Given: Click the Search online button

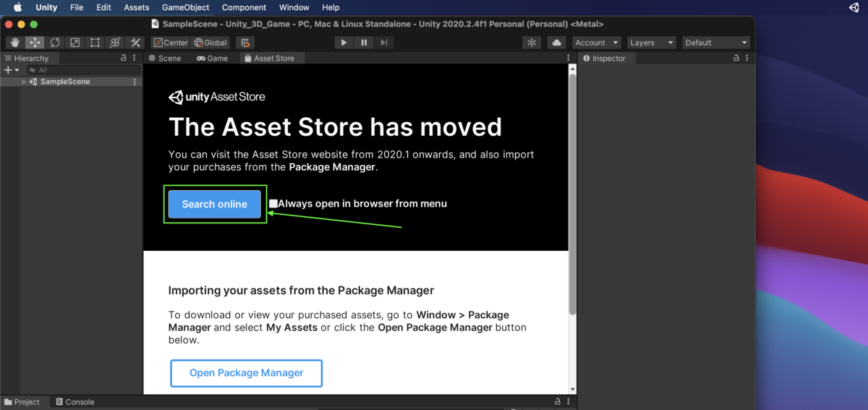Looking at the screenshot, I should [x=215, y=204].
